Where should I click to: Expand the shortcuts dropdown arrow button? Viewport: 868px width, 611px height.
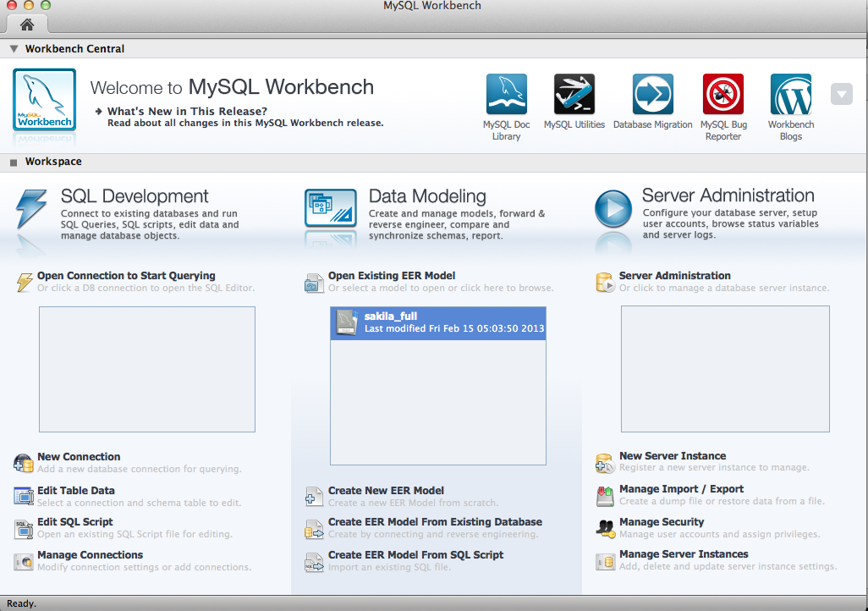point(842,94)
